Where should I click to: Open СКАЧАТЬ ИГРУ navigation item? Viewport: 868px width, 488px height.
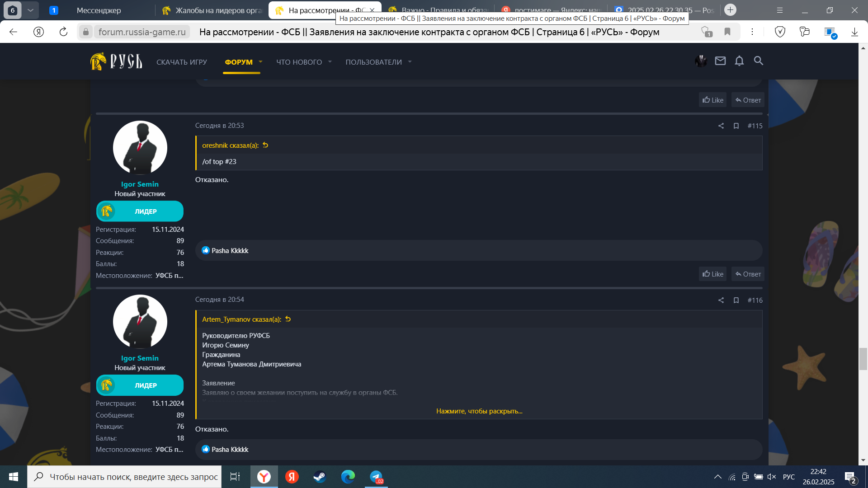[x=182, y=62]
